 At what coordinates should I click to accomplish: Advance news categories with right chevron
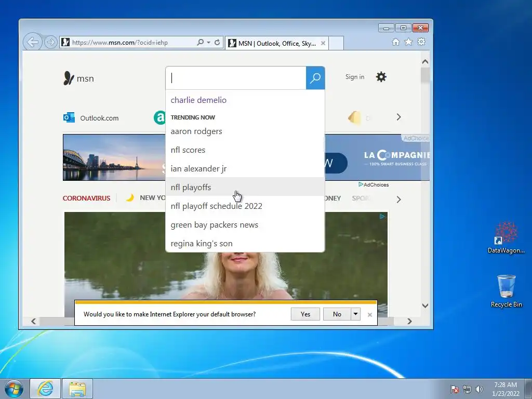point(398,199)
